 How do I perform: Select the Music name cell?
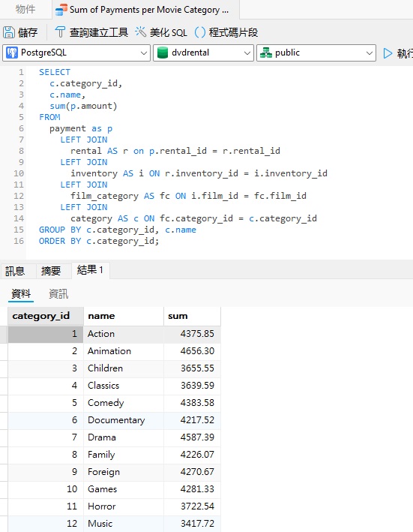tap(124, 524)
